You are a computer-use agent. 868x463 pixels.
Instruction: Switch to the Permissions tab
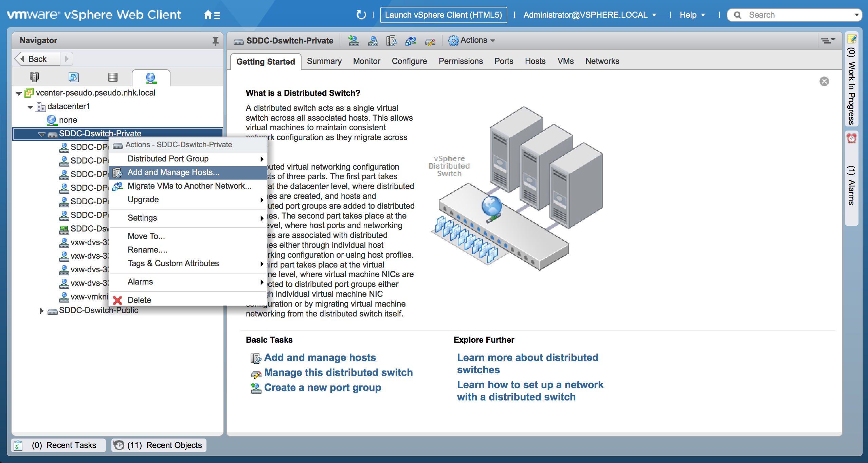(460, 61)
